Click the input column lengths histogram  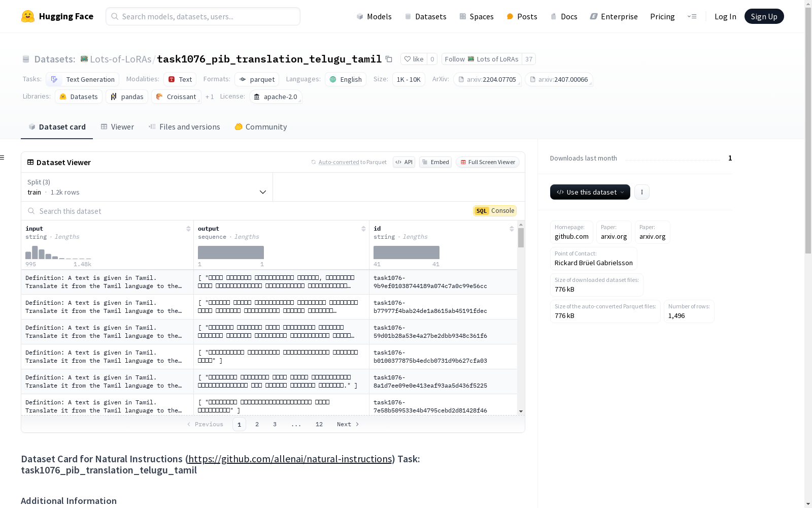(x=58, y=252)
